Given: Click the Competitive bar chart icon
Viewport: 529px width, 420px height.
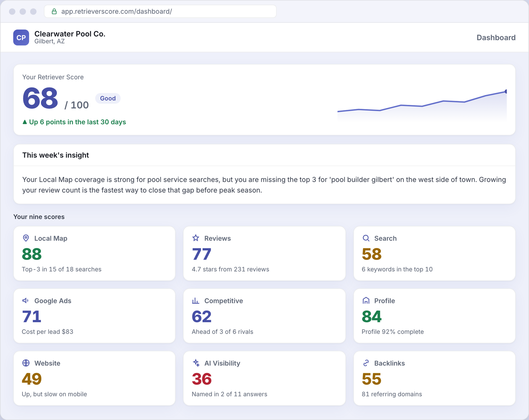Looking at the screenshot, I should pos(196,301).
